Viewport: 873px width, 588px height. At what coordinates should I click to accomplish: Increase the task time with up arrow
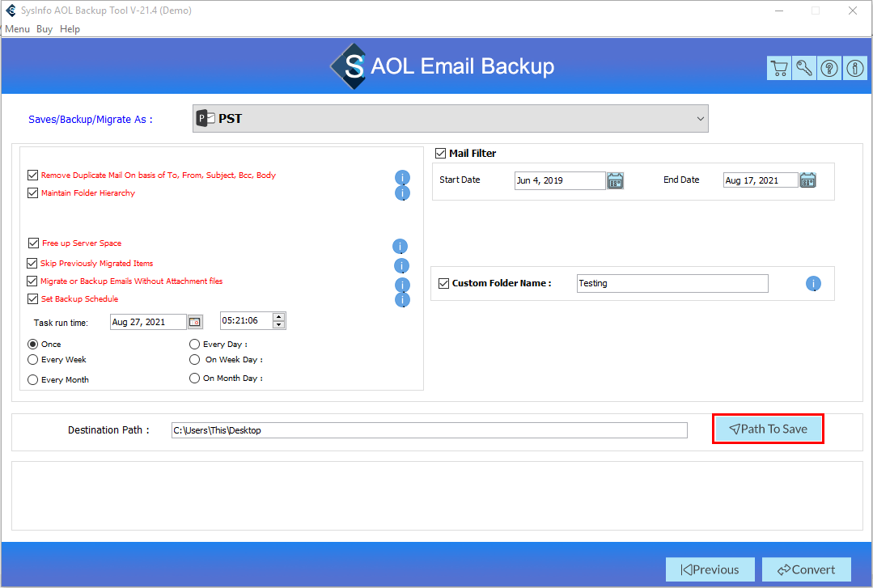279,317
